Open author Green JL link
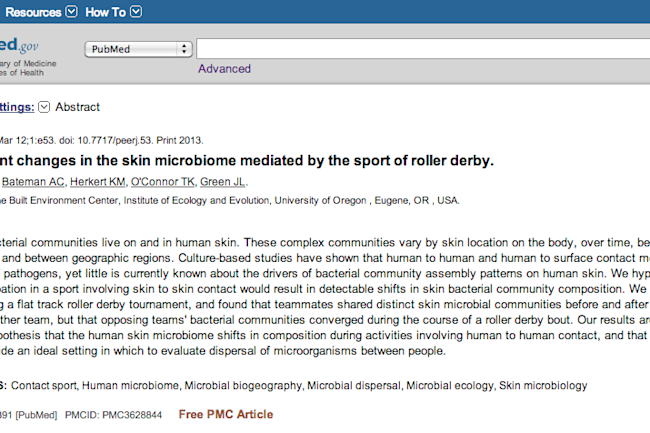The image size is (650, 433). point(223,181)
